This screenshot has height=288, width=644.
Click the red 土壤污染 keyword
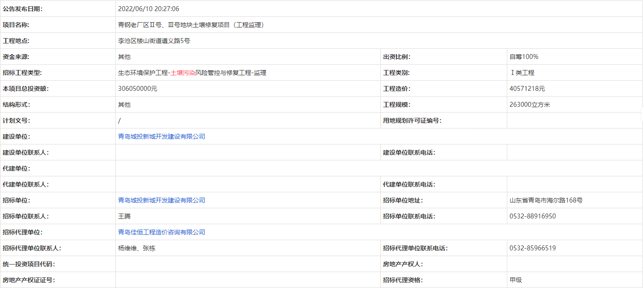click(183, 73)
